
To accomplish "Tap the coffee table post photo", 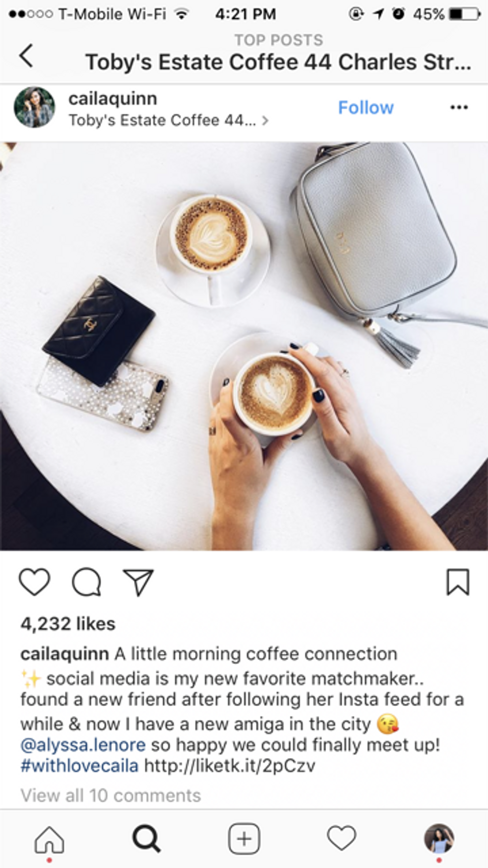I will (244, 346).
